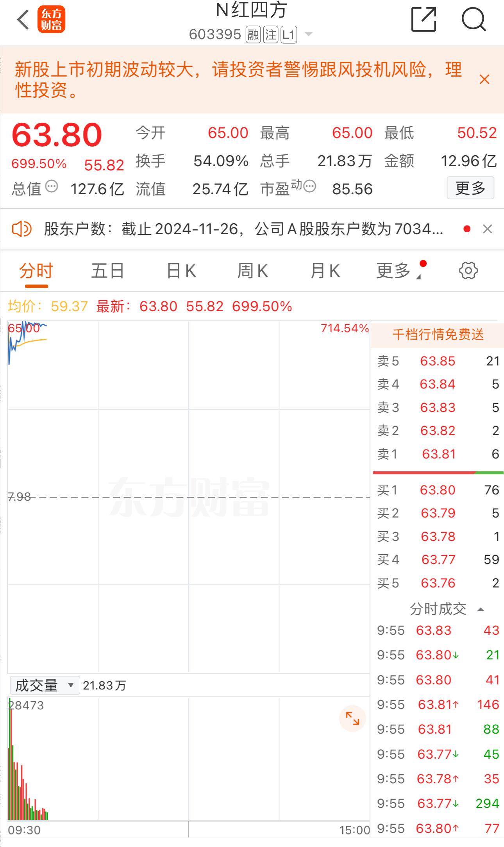Go back with the left arrow
Screen dimensions: 504x847
point(23,20)
